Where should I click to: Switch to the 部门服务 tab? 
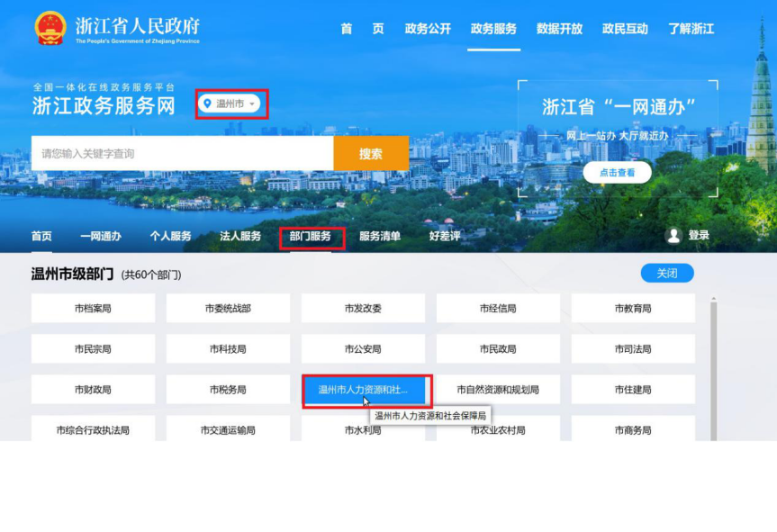[311, 237]
